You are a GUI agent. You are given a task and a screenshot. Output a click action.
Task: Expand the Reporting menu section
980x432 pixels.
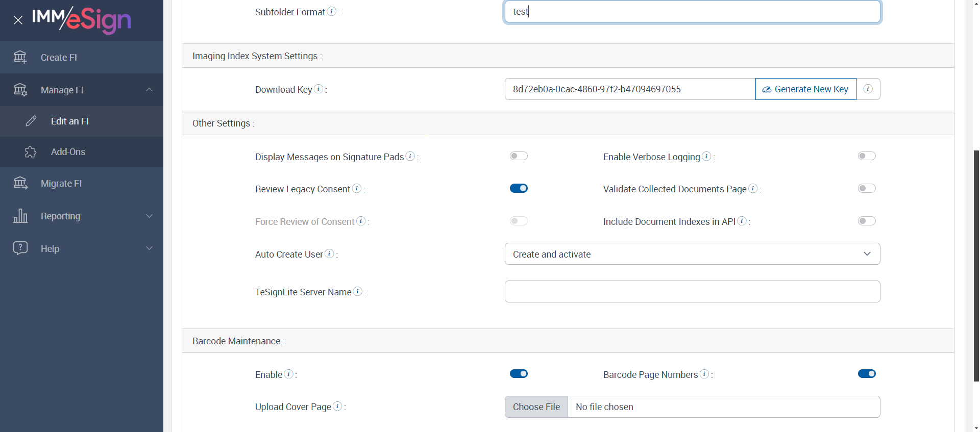click(82, 216)
